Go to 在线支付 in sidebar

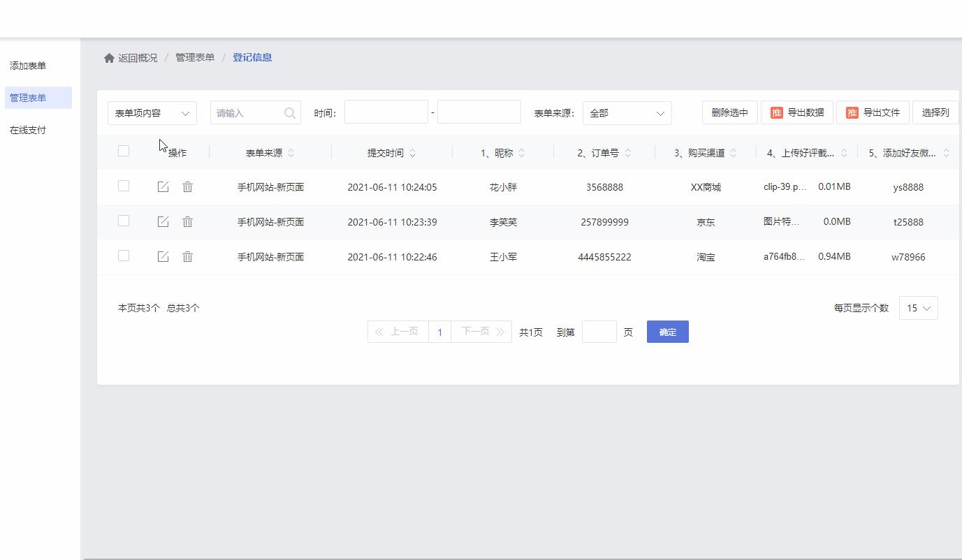pyautogui.click(x=28, y=130)
